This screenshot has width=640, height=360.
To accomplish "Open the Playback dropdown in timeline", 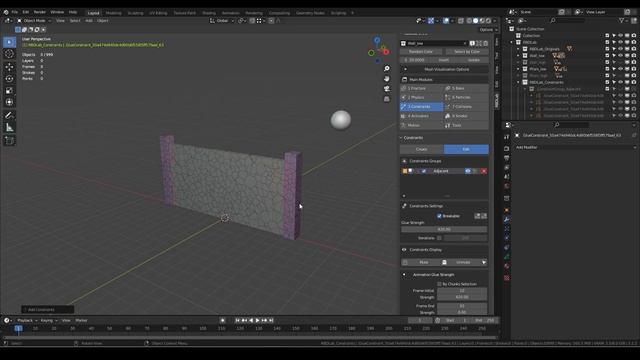I will point(26,320).
